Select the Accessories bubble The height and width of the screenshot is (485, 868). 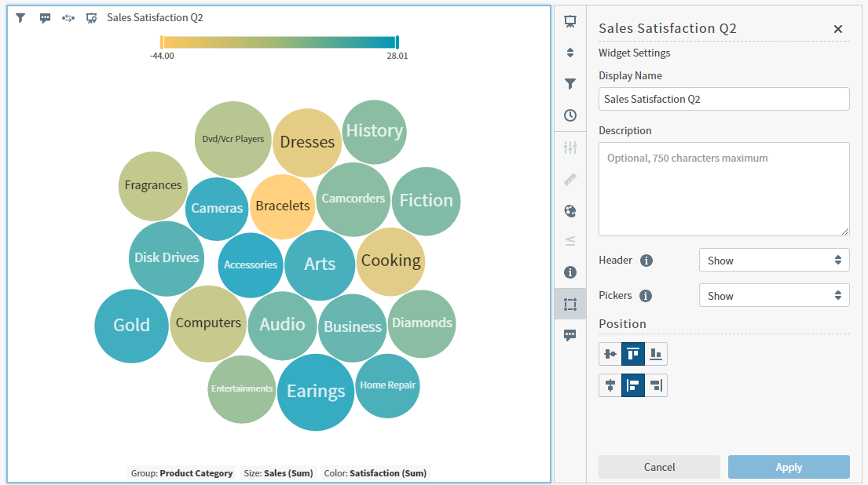click(251, 265)
